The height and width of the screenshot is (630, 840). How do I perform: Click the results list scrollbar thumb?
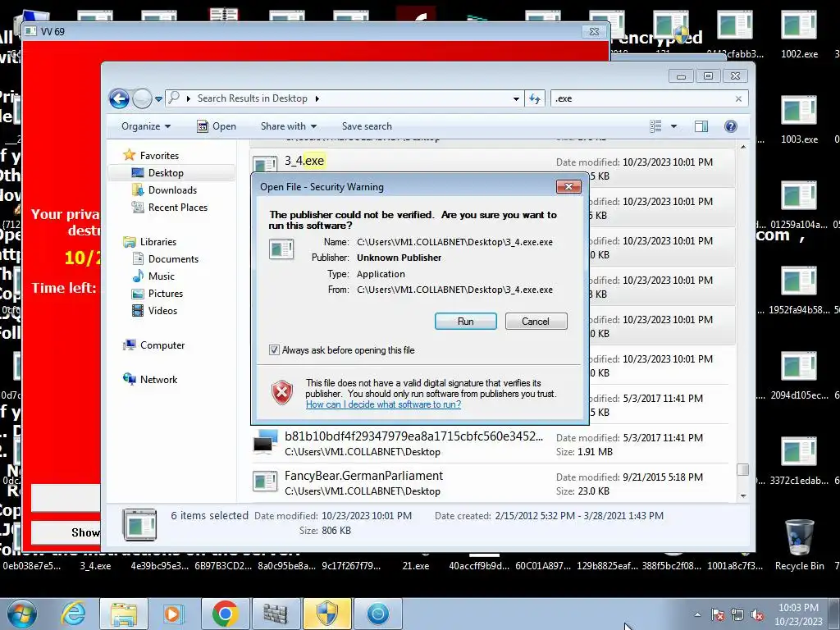743,469
